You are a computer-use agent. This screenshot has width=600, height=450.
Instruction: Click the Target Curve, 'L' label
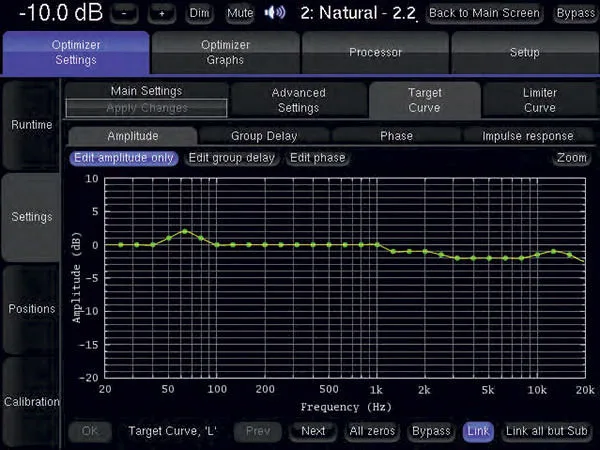tap(172, 431)
